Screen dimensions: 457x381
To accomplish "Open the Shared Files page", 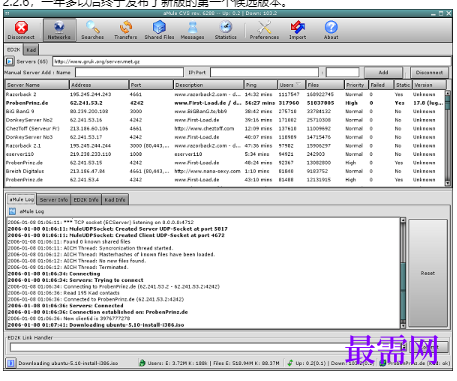I will (x=159, y=30).
